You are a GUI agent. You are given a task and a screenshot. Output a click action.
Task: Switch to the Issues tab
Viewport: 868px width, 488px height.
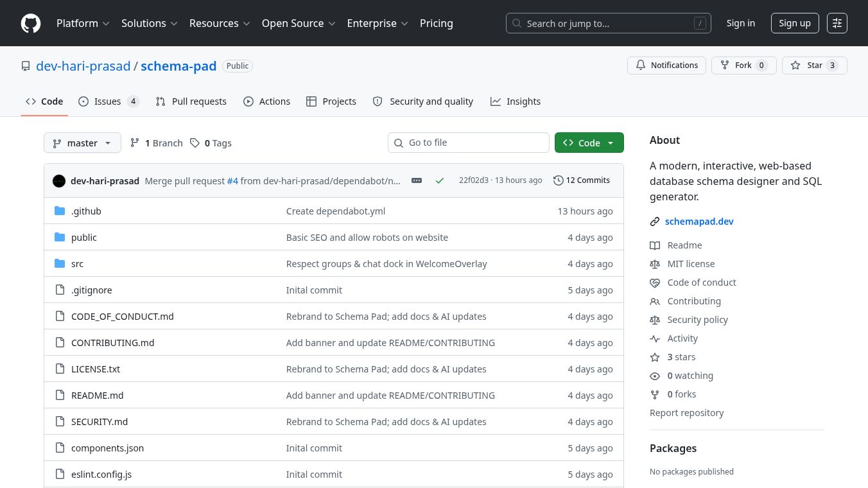tap(108, 101)
